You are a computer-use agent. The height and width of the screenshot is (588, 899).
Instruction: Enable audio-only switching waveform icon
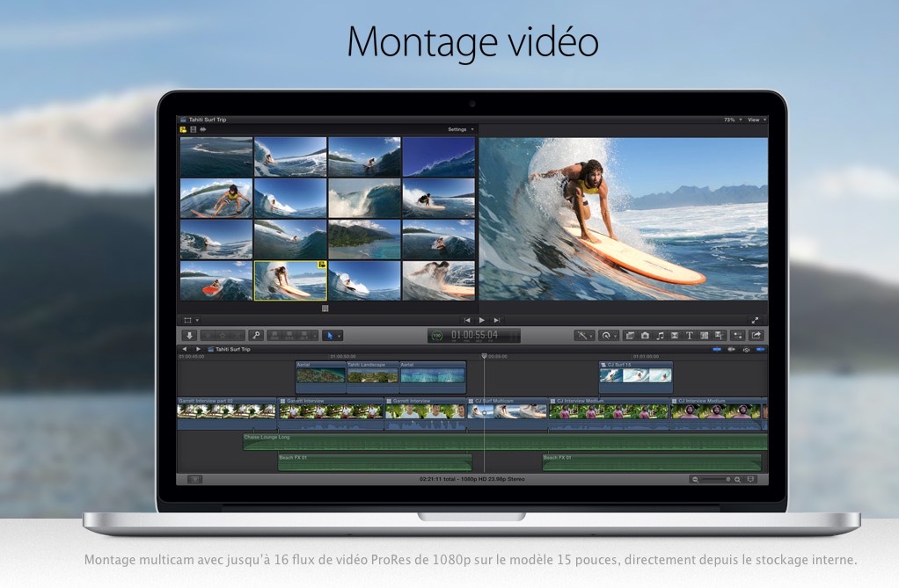click(203, 129)
